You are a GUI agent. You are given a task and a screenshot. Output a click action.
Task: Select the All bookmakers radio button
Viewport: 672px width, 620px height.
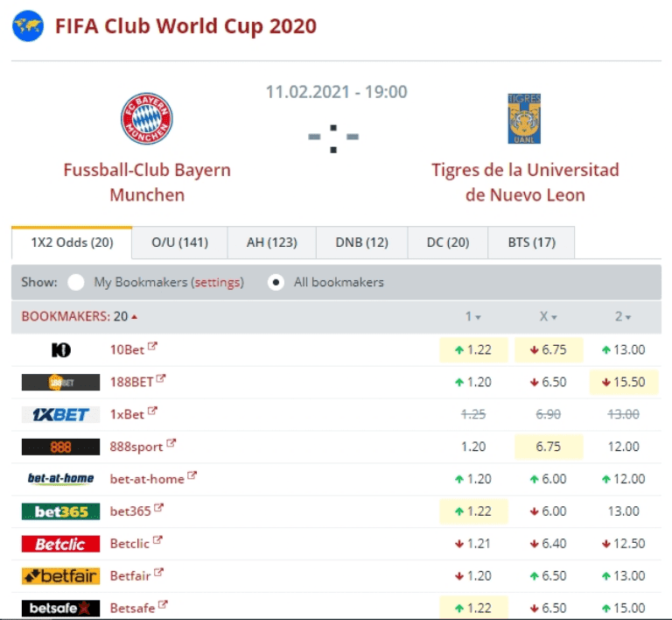(x=276, y=283)
